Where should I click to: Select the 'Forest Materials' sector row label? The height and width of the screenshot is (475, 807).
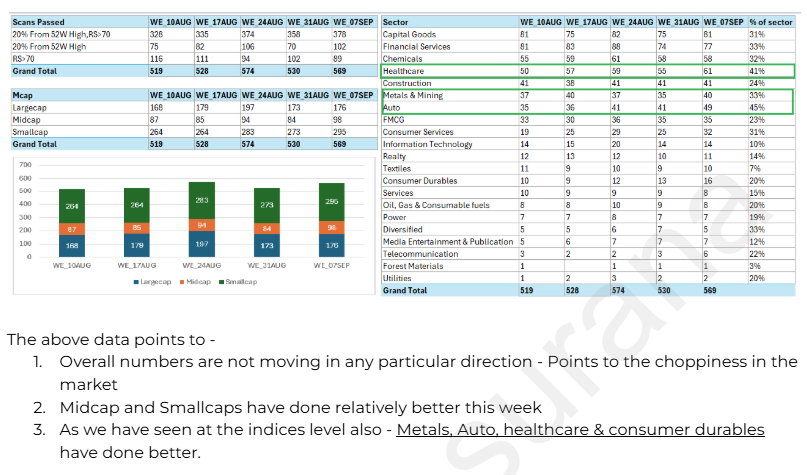click(413, 266)
